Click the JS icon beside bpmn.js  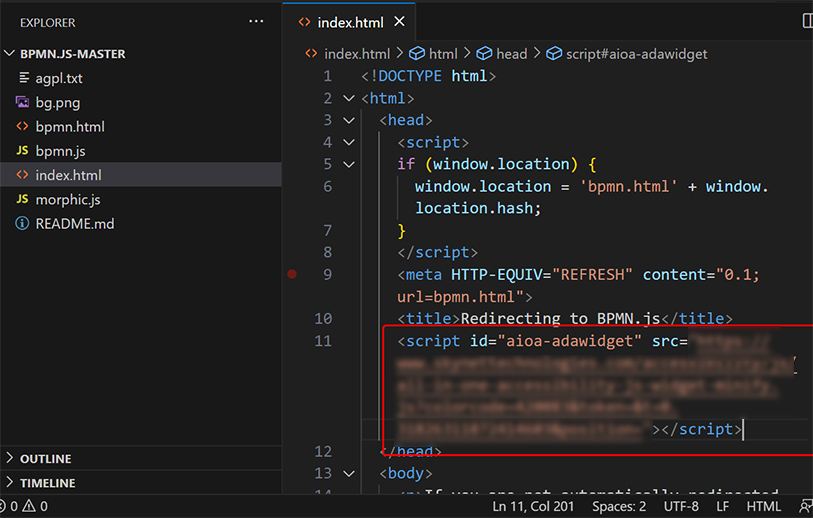tap(22, 150)
